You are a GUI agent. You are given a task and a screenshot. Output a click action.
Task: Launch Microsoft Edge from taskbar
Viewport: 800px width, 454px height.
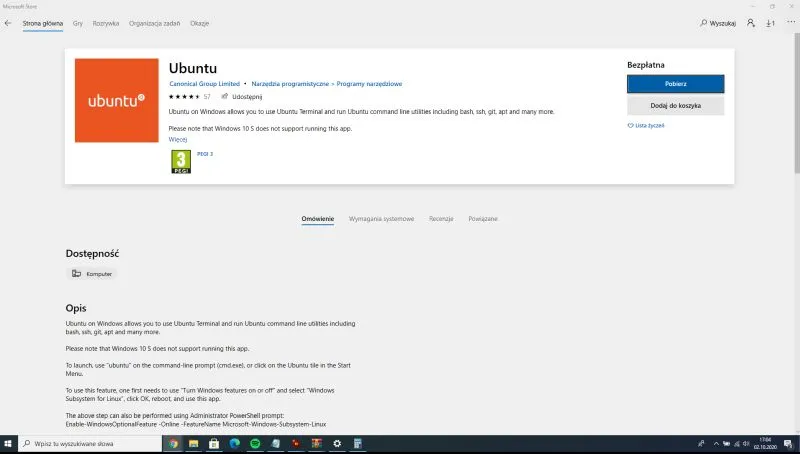(x=235, y=443)
